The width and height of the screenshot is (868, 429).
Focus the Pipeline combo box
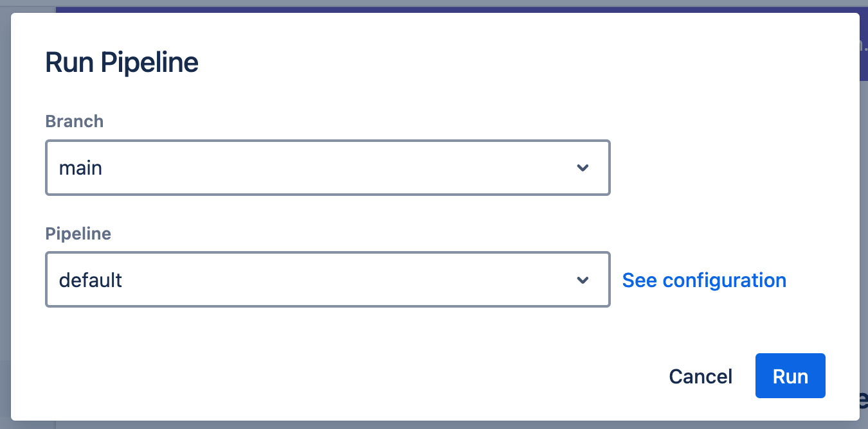click(x=327, y=280)
